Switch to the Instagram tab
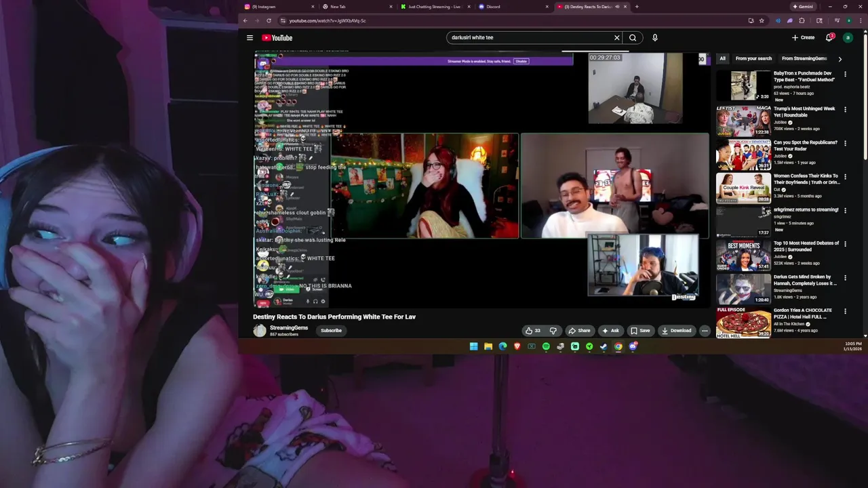The image size is (868, 488). [x=279, y=7]
